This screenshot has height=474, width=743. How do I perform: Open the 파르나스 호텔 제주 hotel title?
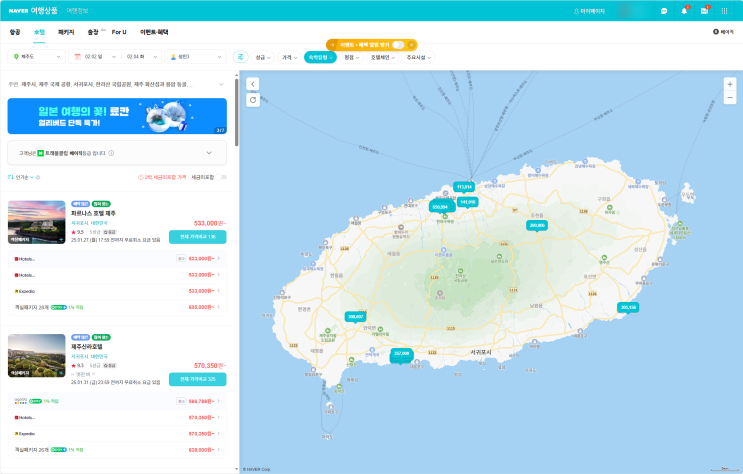pyautogui.click(x=93, y=213)
